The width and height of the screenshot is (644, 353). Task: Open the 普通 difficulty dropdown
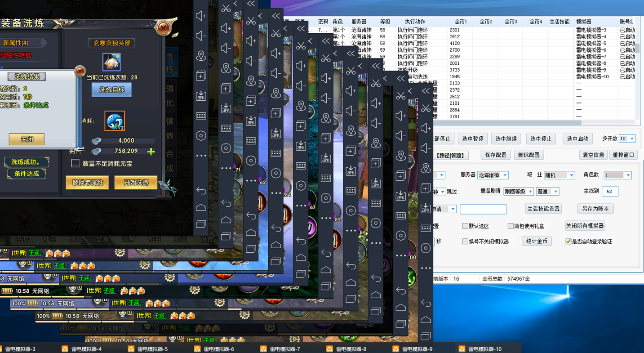(547, 191)
